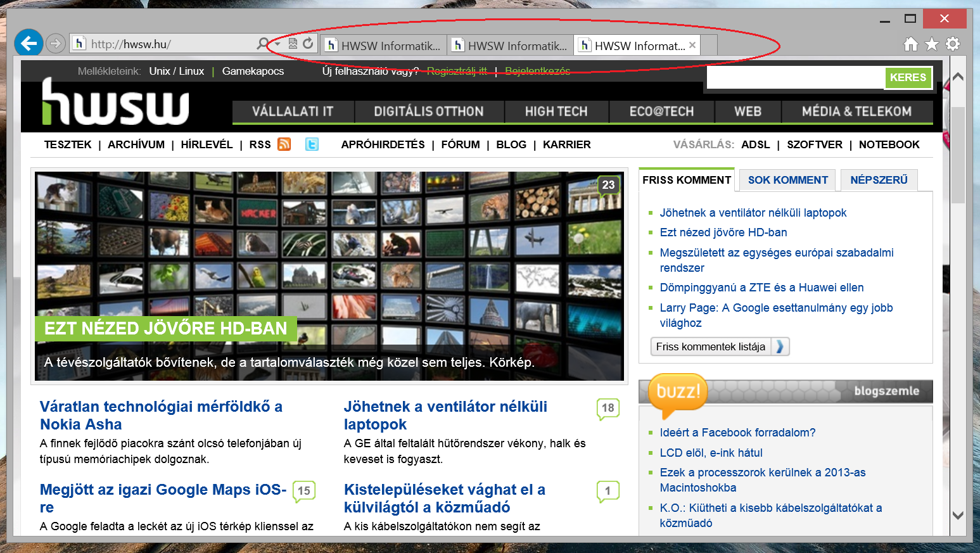Open the ECO@TECH menu
Viewport: 980px width, 553px height.
coord(661,111)
